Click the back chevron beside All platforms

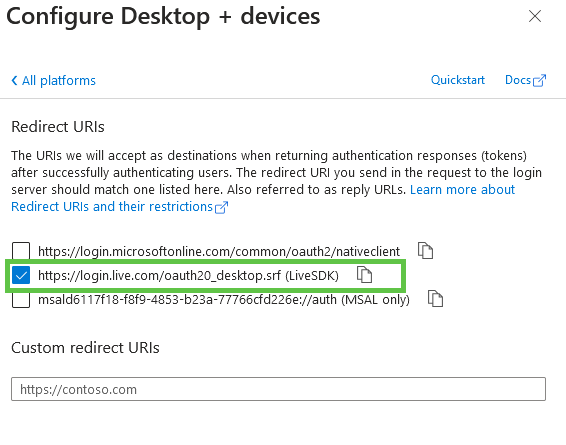point(14,80)
